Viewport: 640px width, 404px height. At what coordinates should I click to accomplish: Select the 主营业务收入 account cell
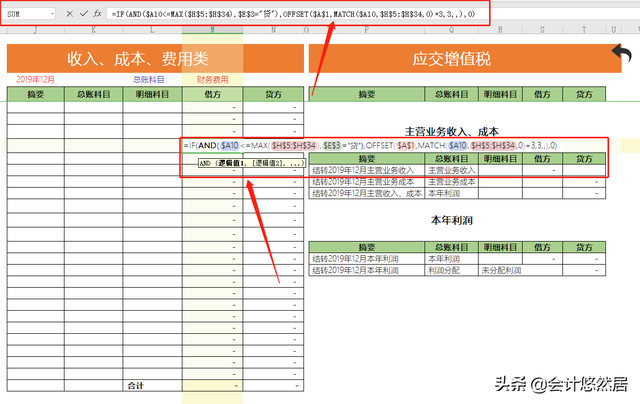click(x=451, y=170)
